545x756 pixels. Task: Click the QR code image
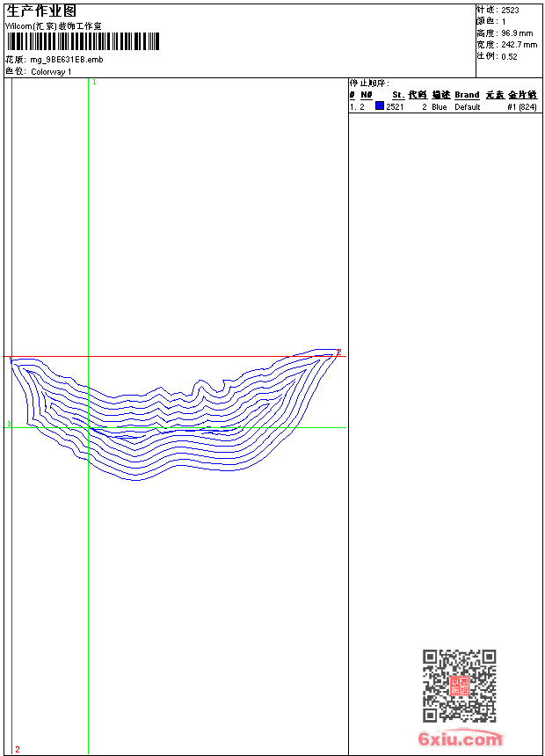[459, 685]
